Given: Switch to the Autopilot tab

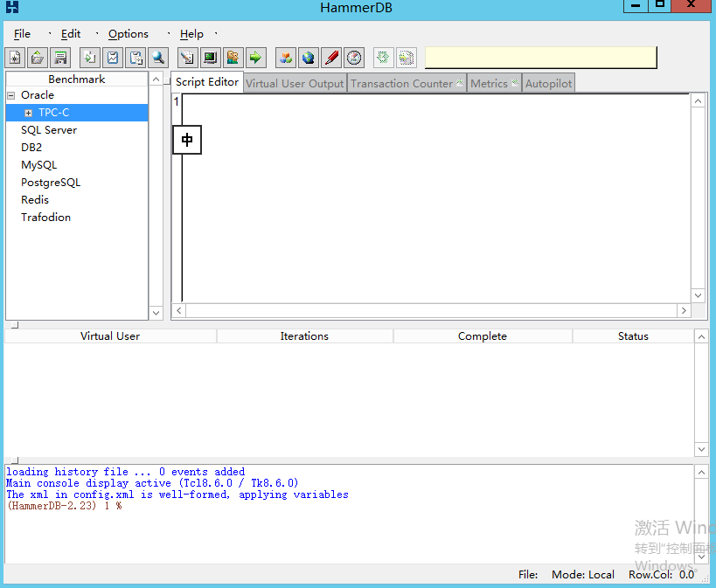Looking at the screenshot, I should coord(548,83).
